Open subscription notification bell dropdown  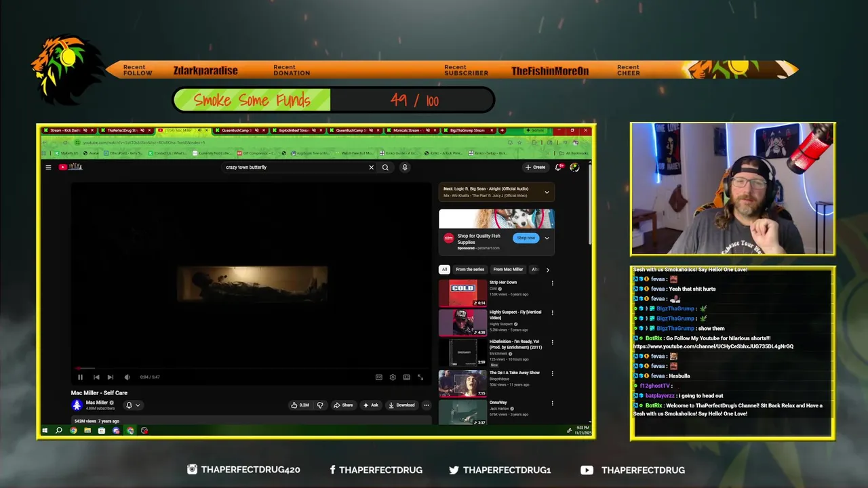pyautogui.click(x=133, y=405)
